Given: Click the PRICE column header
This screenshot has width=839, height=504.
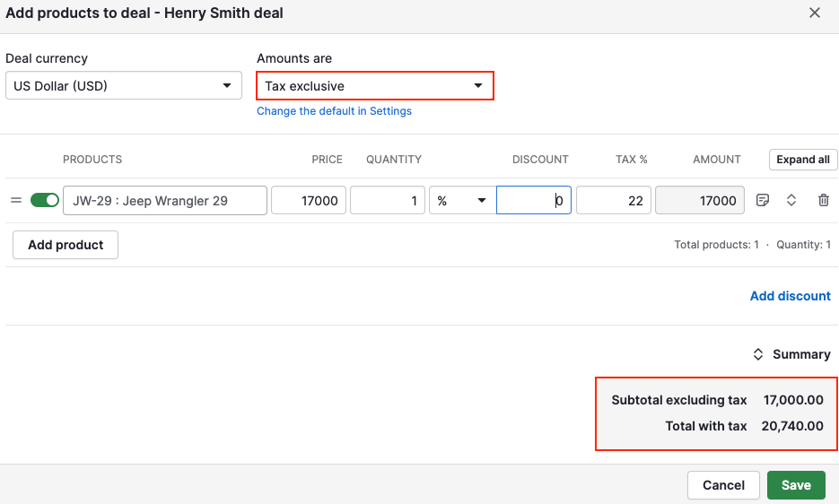Looking at the screenshot, I should click(x=327, y=160).
